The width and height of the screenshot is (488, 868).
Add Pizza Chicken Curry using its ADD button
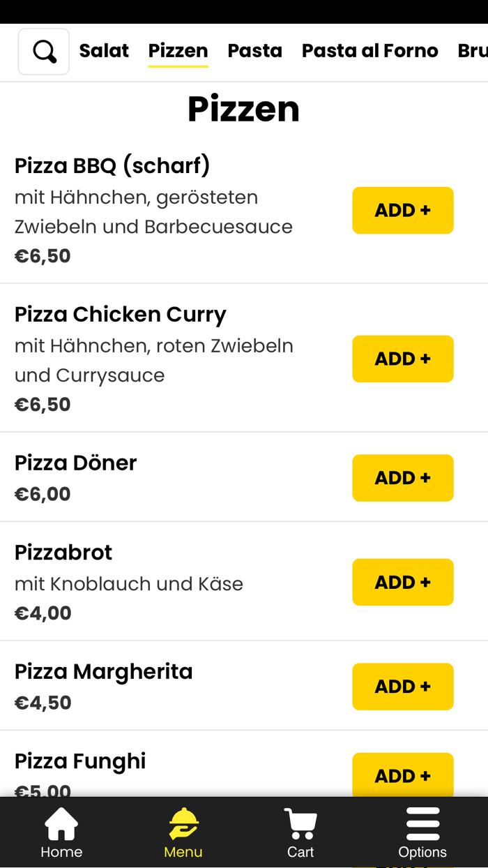click(x=403, y=359)
